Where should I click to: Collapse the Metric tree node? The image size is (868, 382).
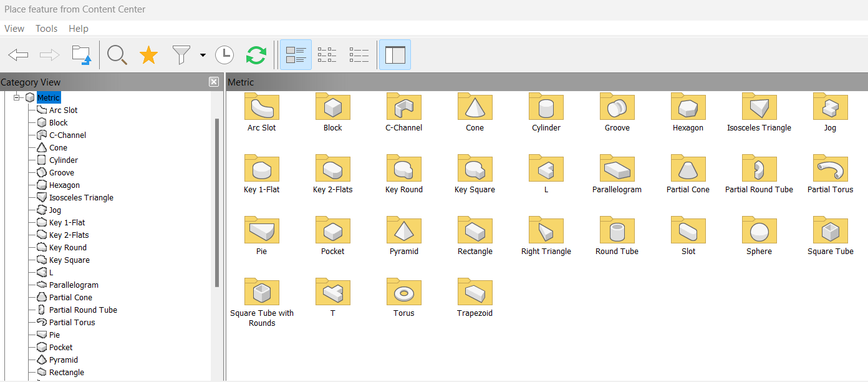click(x=17, y=97)
